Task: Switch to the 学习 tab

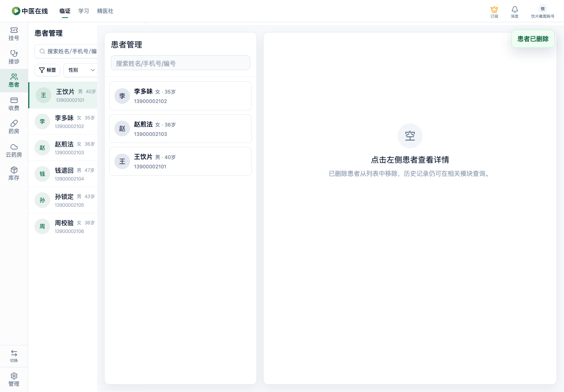Action: pyautogui.click(x=83, y=11)
